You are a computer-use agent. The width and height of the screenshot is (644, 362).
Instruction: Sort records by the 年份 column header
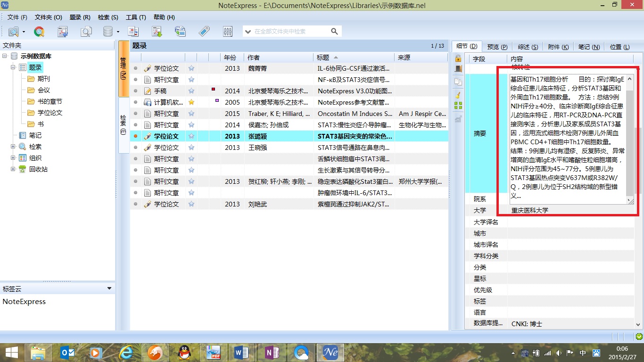pyautogui.click(x=233, y=58)
